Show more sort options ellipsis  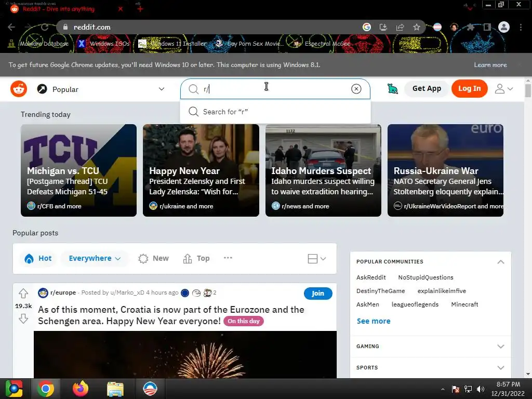pos(228,258)
